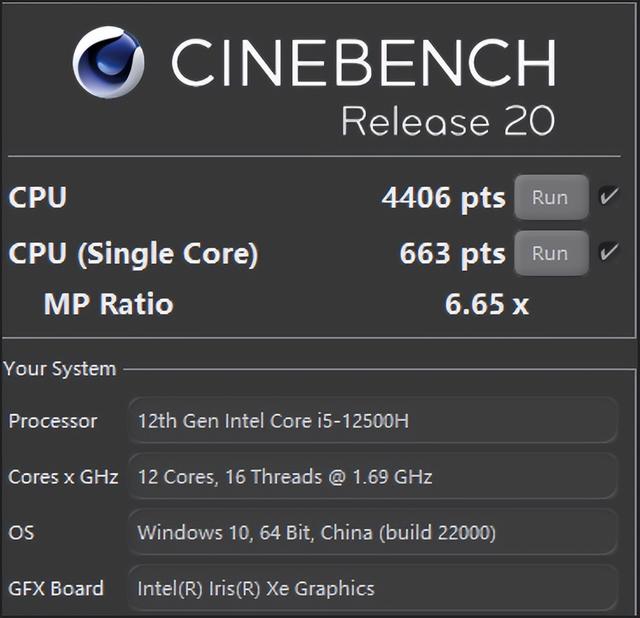This screenshot has height=618, width=640.
Task: Select the Your System section header
Action: (x=60, y=369)
